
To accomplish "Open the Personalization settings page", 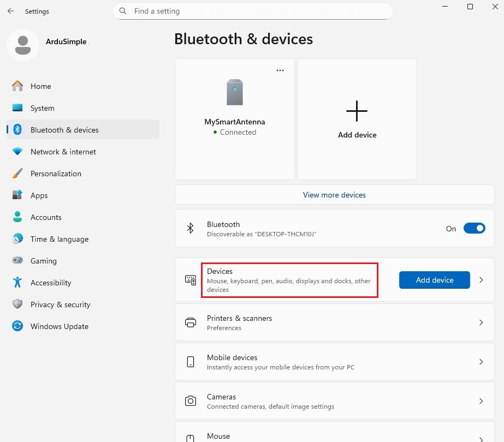I will (56, 174).
